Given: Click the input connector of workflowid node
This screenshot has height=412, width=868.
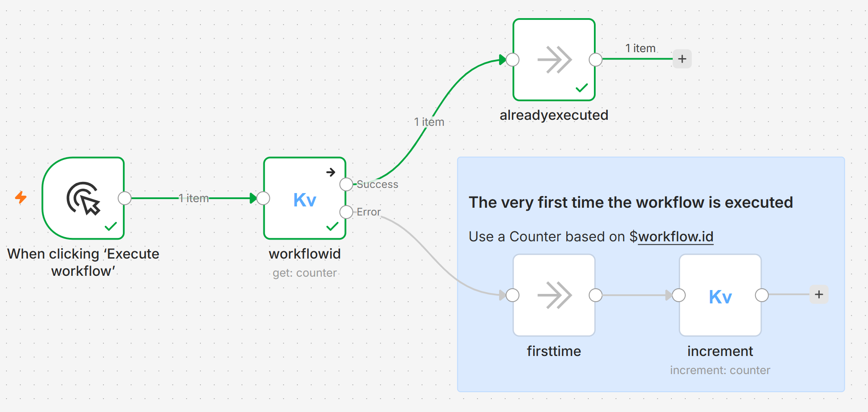Looking at the screenshot, I should (263, 198).
